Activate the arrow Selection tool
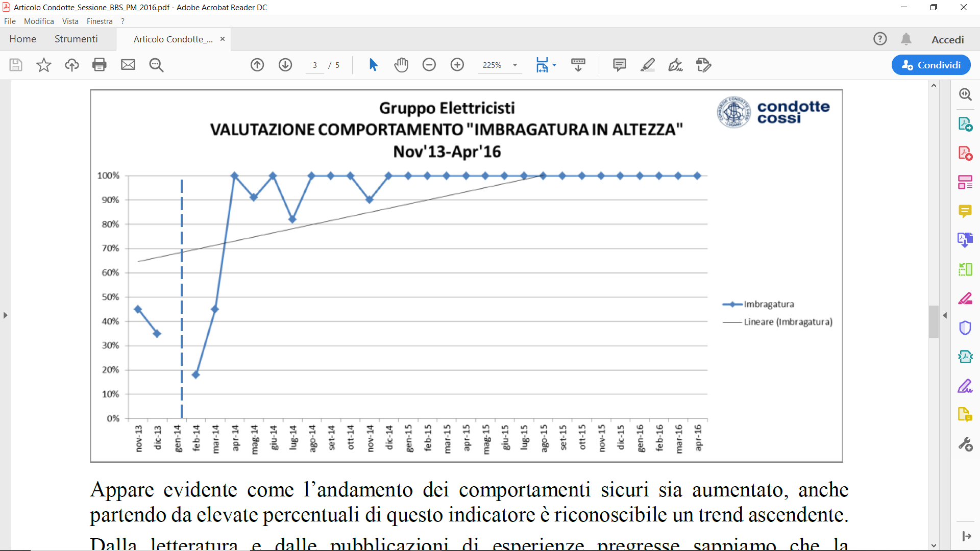 (373, 65)
